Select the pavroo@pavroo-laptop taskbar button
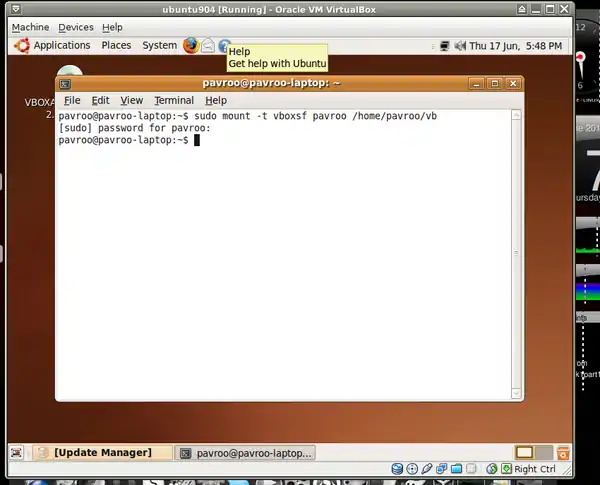This screenshot has height=485, width=600. coord(245,453)
